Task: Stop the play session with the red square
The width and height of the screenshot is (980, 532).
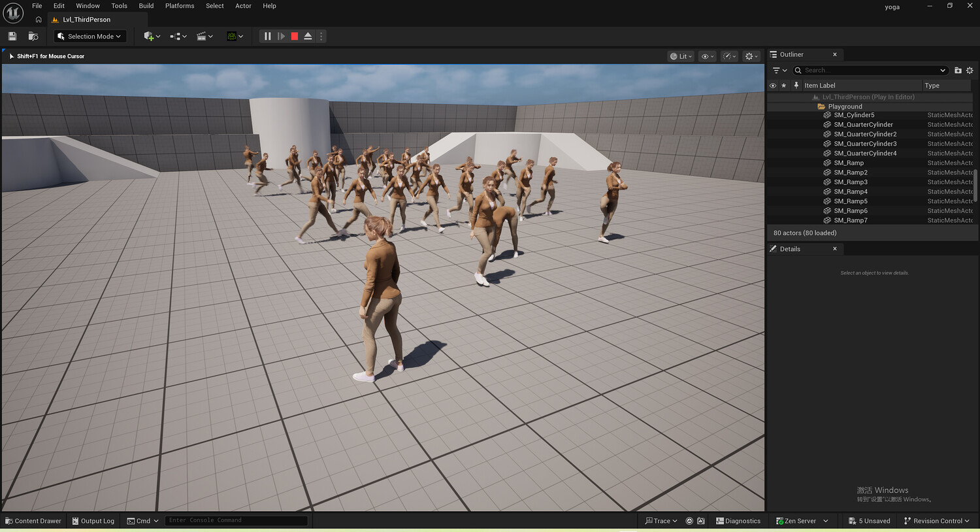Action: click(x=295, y=37)
